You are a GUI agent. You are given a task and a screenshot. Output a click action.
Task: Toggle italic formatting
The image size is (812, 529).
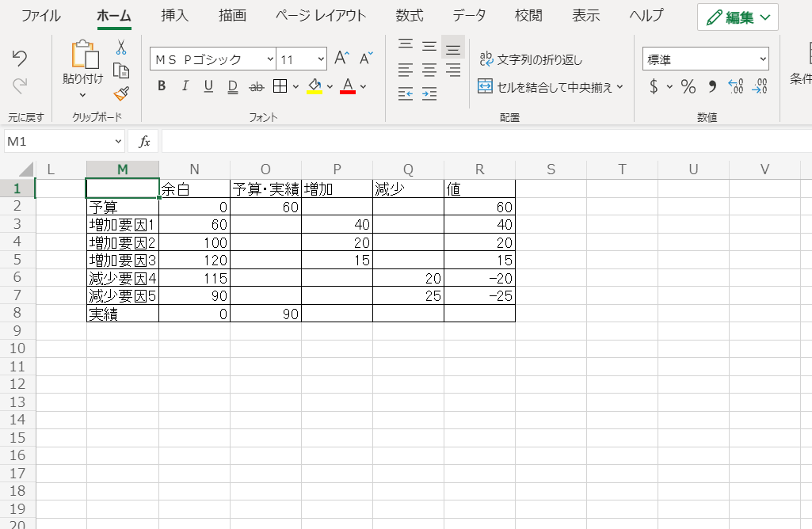tap(185, 86)
